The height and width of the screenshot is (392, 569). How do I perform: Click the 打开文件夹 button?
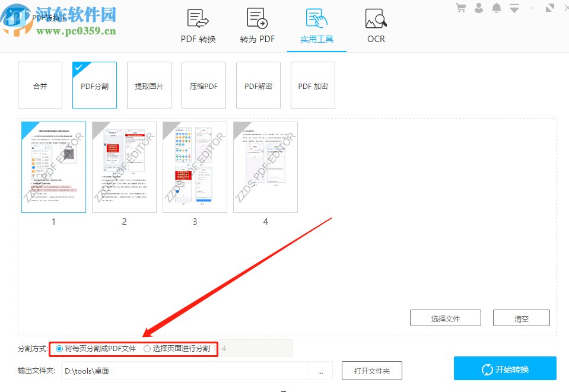coord(372,371)
